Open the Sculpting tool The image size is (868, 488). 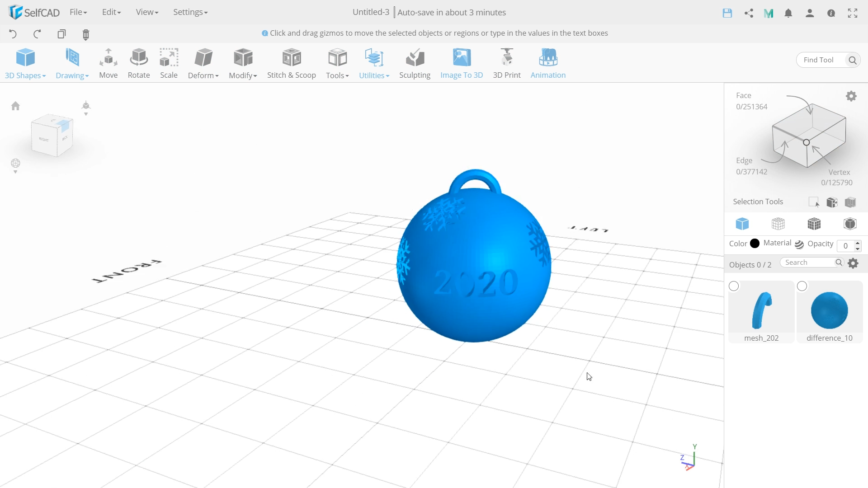point(415,63)
